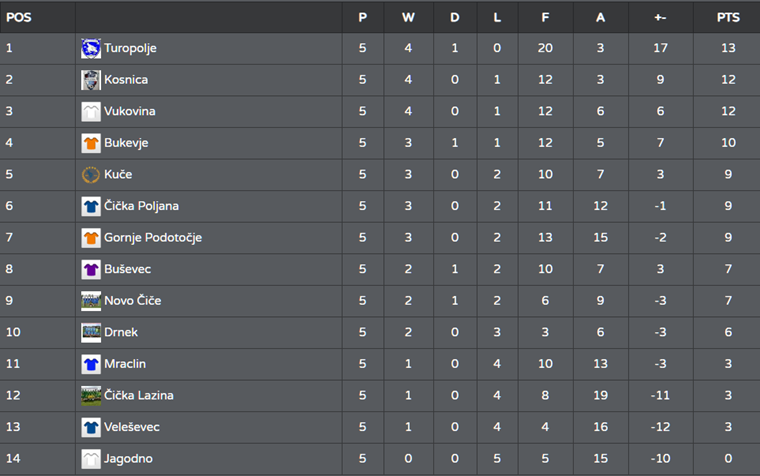Select the white jersey icon beside Vukovina

(x=91, y=111)
